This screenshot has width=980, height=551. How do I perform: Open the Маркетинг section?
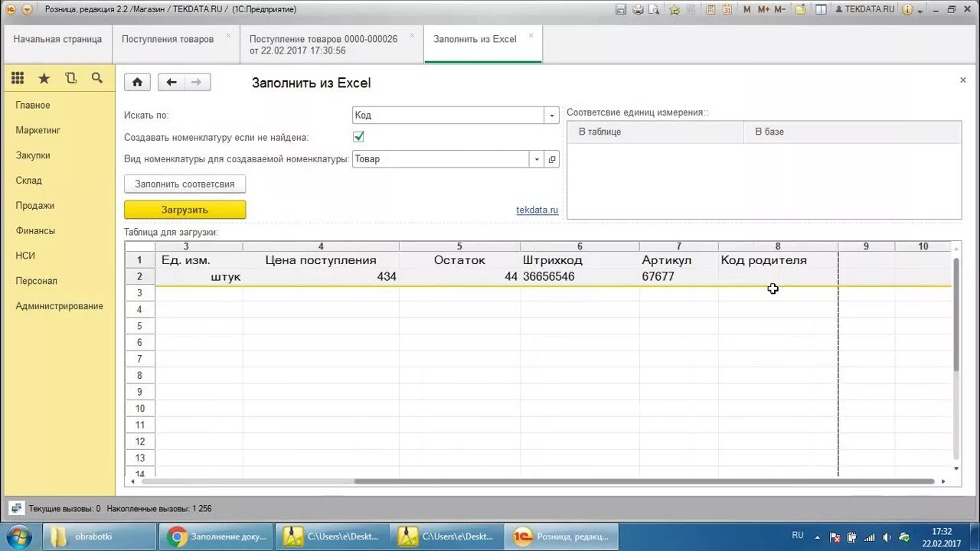coord(38,130)
